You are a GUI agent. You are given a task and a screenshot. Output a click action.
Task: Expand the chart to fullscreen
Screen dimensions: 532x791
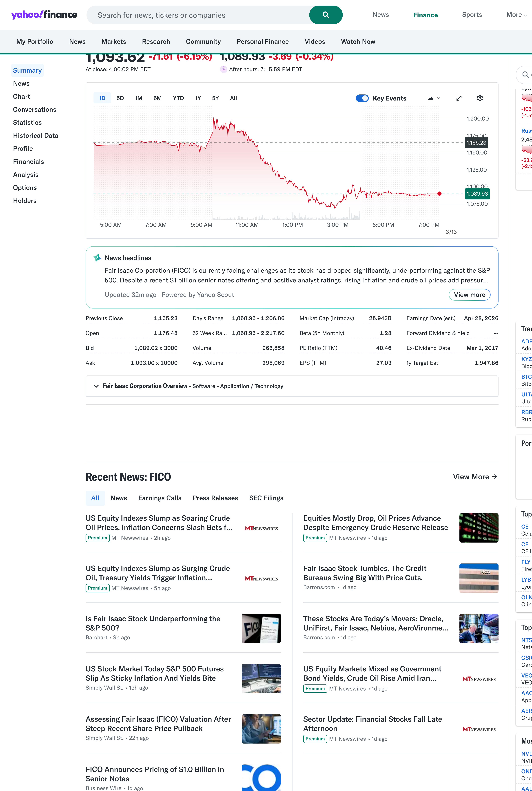click(459, 98)
